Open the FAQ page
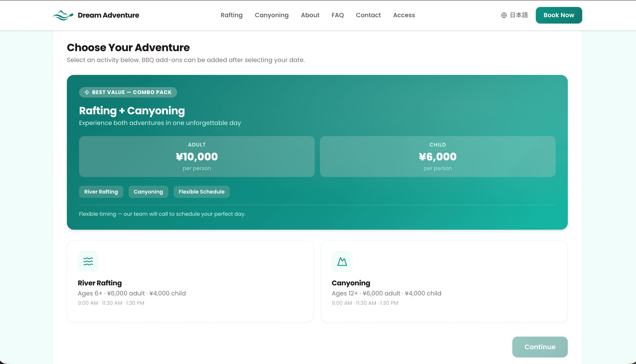 point(337,15)
